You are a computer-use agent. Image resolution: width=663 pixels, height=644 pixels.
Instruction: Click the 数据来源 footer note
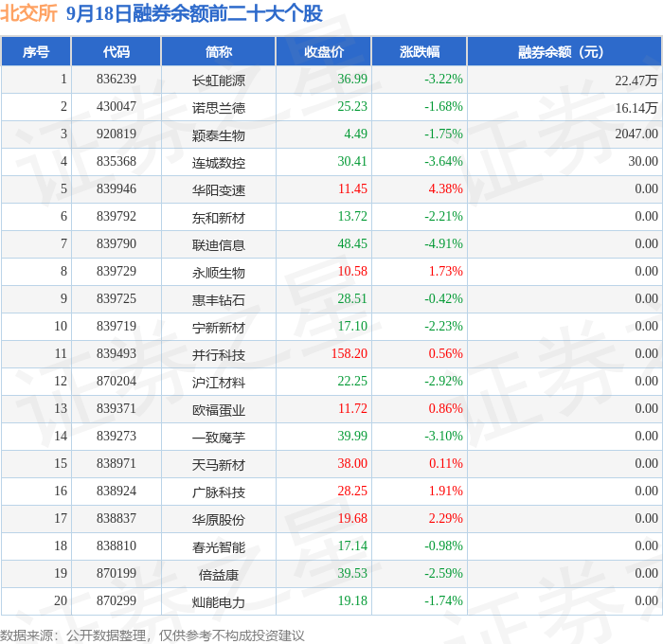152,635
